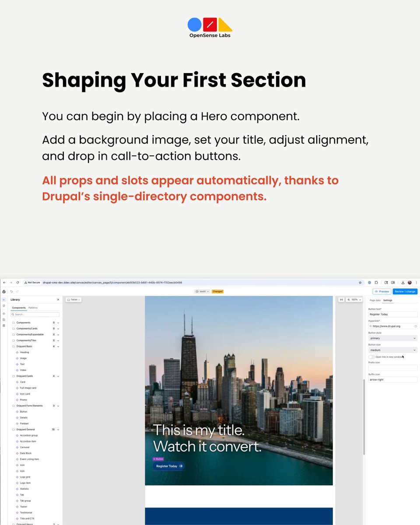420x525 pixels.
Task: Close the Library panel
Action: click(x=58, y=300)
